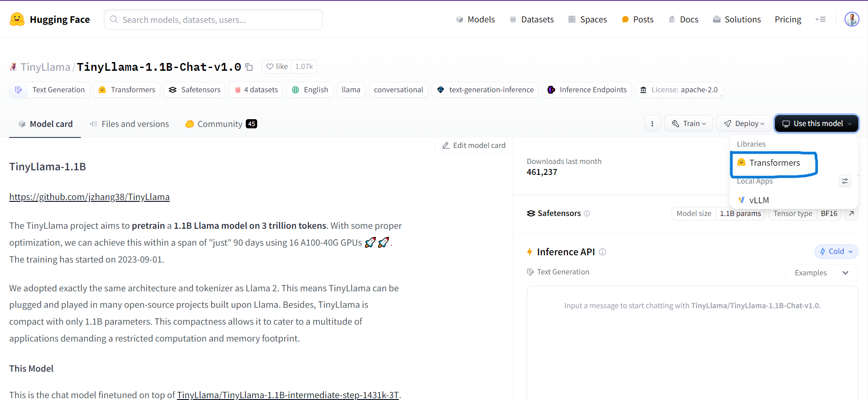Click Edit model card
This screenshot has width=868, height=400.
(x=474, y=145)
